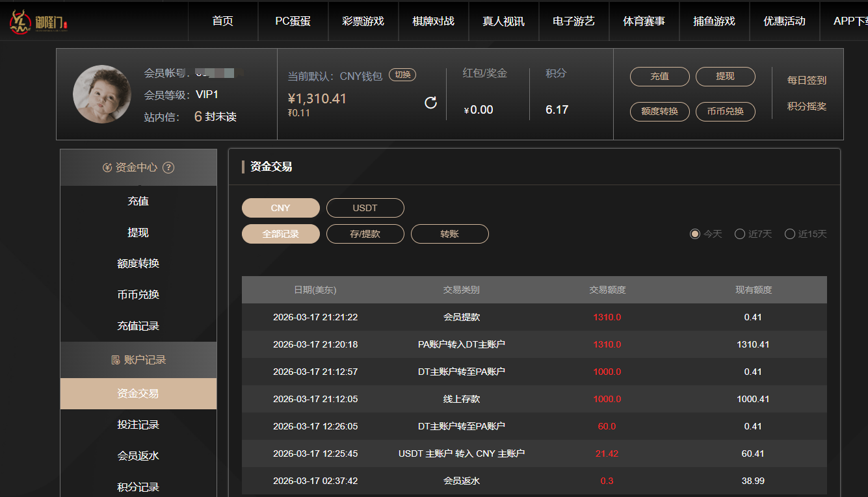Click the 充值 deposit button
Screen dimensions: 868x497
[659, 76]
